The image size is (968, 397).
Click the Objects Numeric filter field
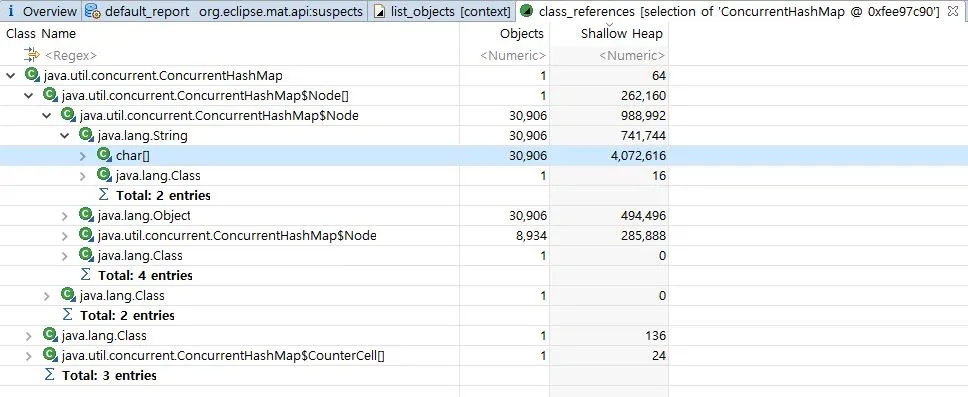tap(504, 56)
